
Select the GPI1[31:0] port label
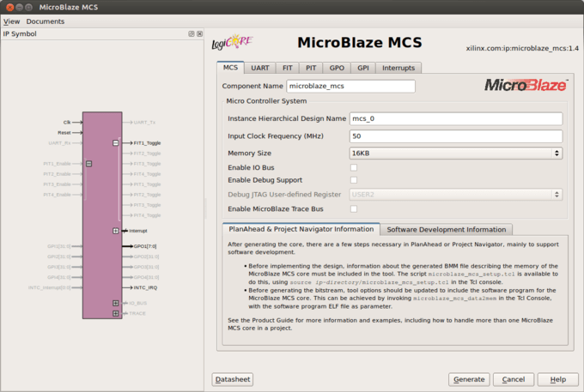[x=59, y=246]
